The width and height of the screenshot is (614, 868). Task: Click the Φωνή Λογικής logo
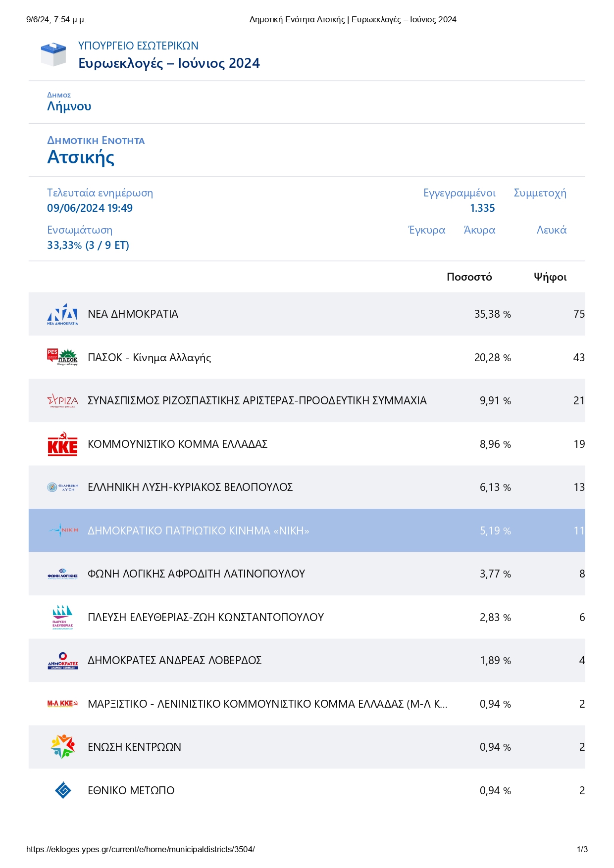[x=62, y=574]
